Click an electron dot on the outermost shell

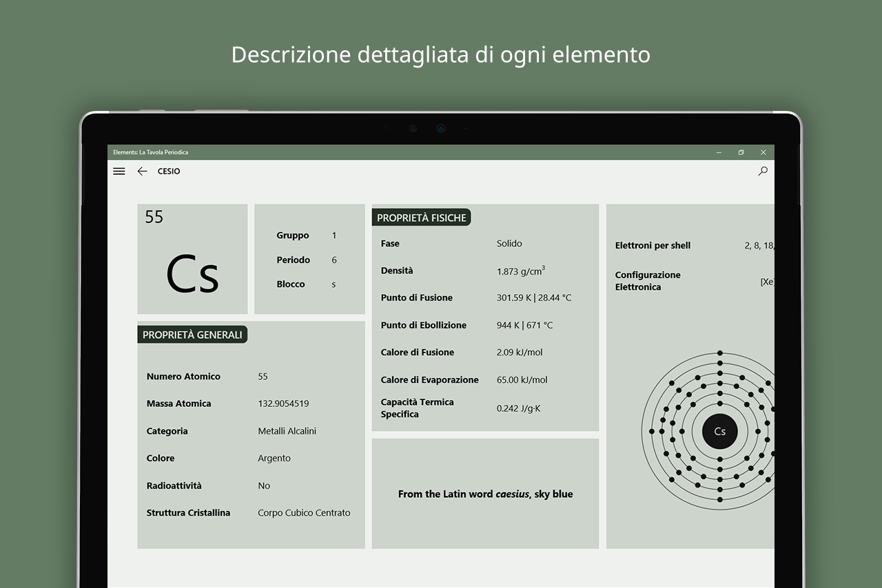(x=720, y=353)
